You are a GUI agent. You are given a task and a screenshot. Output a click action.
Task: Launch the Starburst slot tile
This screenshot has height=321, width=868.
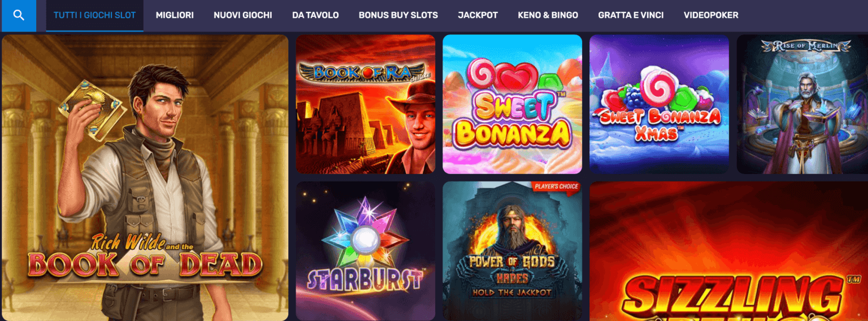click(366, 251)
